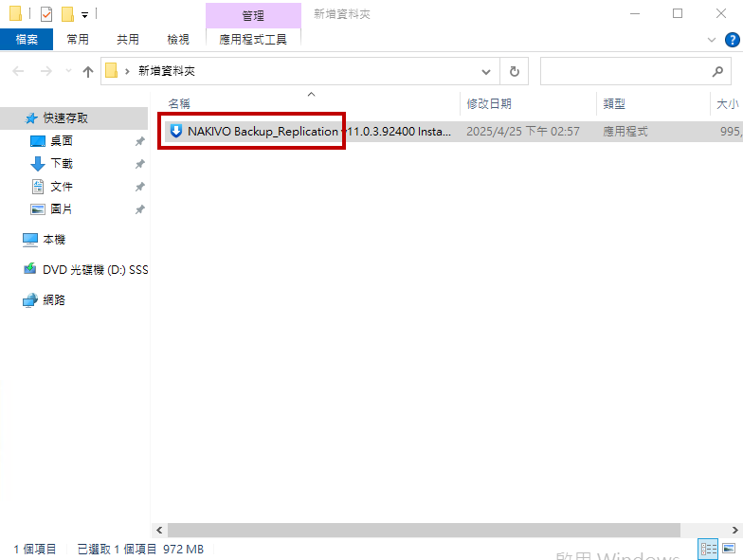Click the horizontal scrollbar left arrow

pos(159,531)
